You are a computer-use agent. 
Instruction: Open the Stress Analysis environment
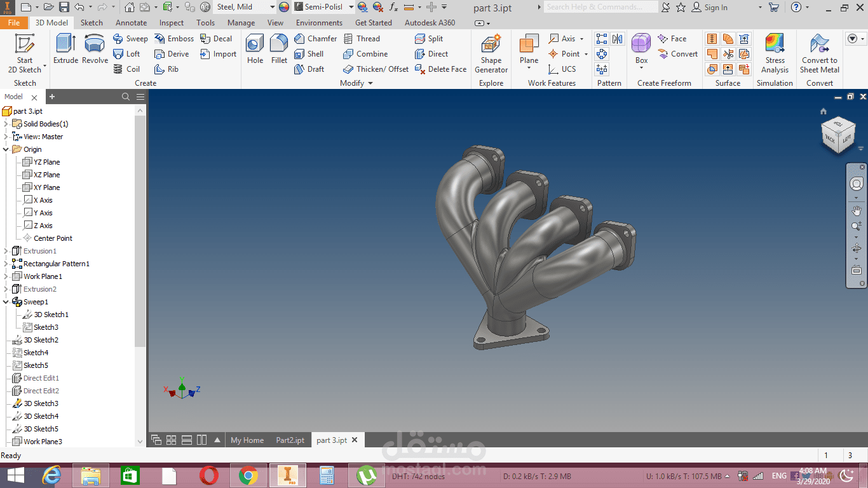point(775,54)
